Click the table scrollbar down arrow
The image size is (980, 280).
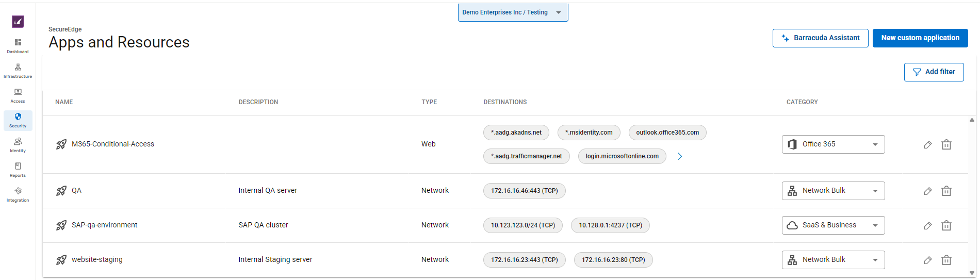972,273
